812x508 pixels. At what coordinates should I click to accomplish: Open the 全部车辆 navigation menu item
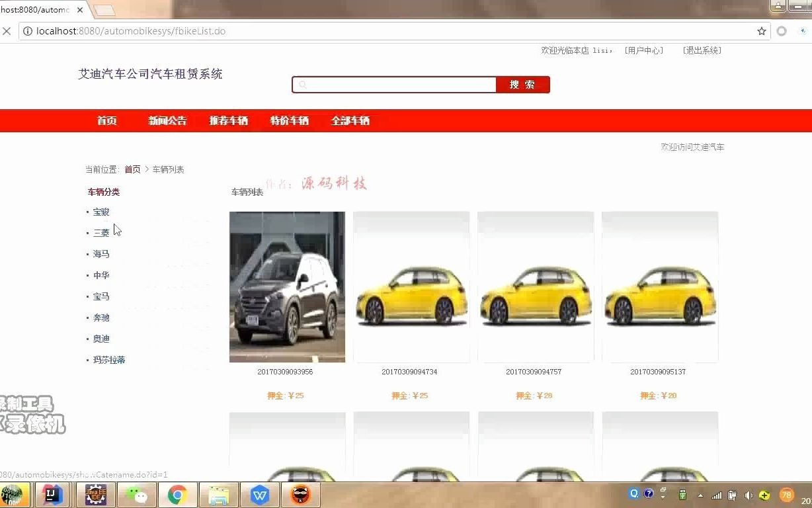pos(350,120)
